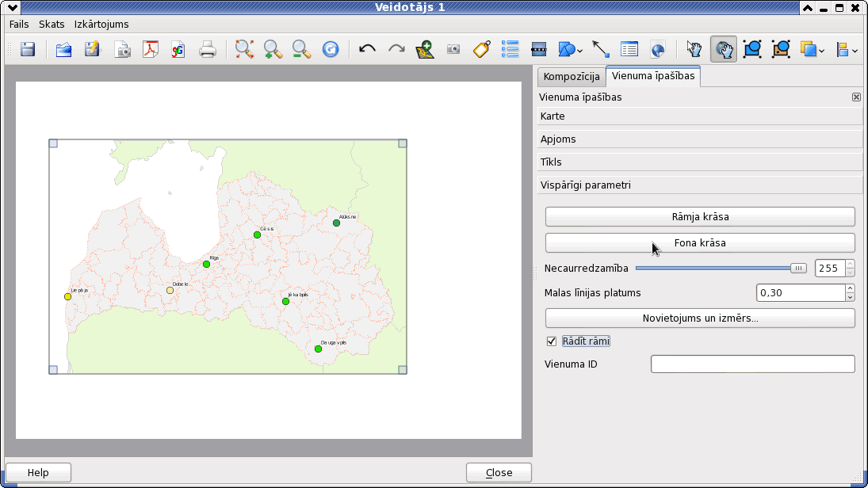Open the load-from-template folder icon
The width and height of the screenshot is (868, 488).
(x=63, y=50)
